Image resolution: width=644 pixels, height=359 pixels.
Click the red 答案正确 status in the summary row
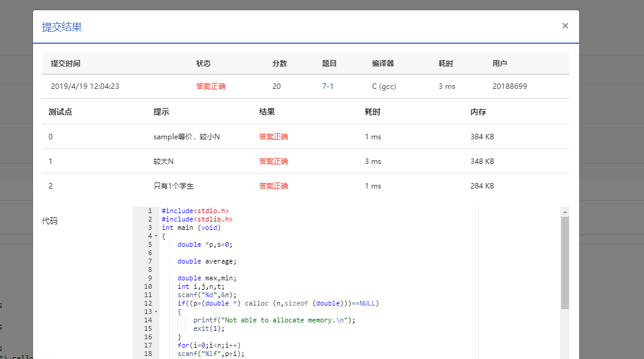pos(211,86)
